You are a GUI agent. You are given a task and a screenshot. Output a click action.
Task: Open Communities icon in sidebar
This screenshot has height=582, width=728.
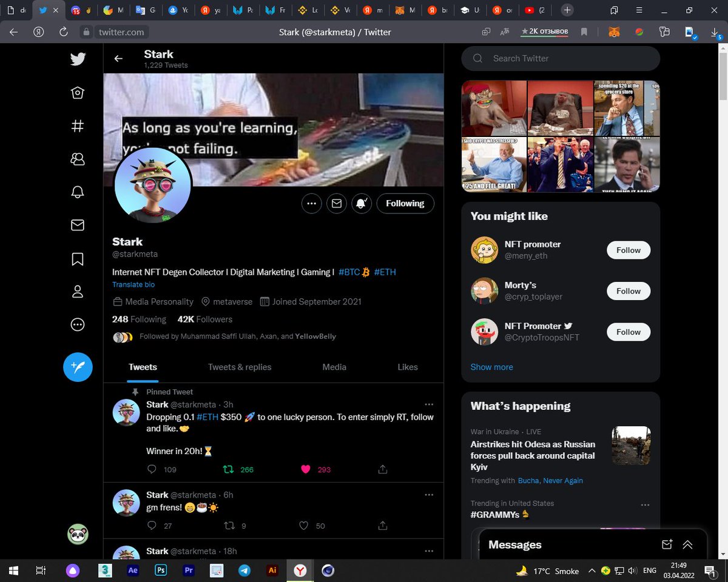[x=78, y=159]
